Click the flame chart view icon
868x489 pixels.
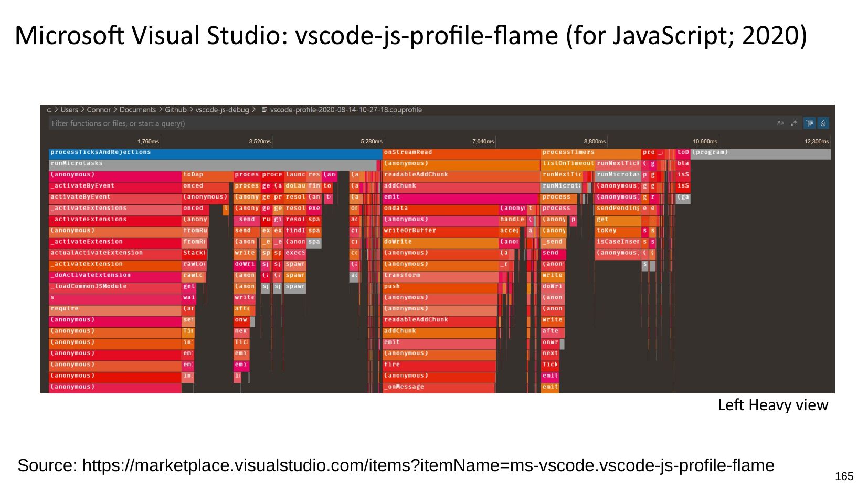pyautogui.click(x=823, y=123)
